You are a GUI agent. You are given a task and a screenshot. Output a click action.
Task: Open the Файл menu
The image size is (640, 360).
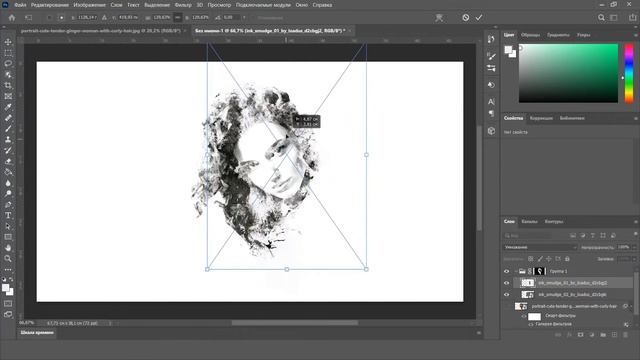click(20, 5)
